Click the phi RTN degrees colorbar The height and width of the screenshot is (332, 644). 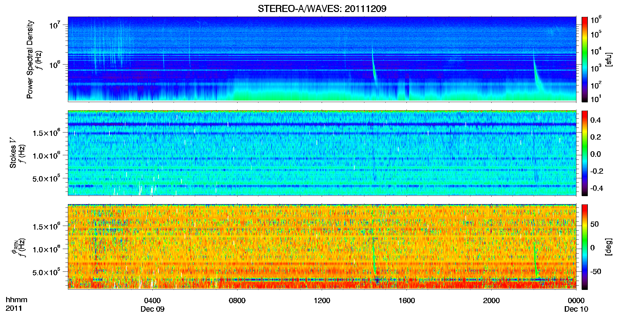(x=585, y=247)
